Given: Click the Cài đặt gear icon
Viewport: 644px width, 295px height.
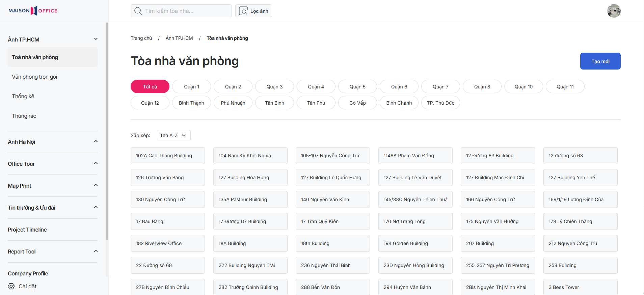Looking at the screenshot, I should tap(11, 286).
